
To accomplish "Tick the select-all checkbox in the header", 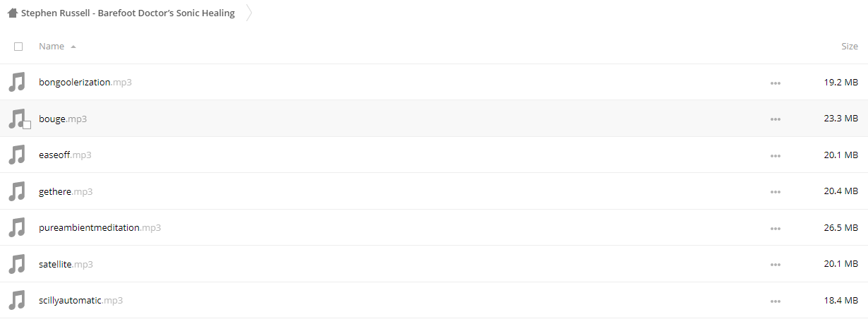I will 18,47.
